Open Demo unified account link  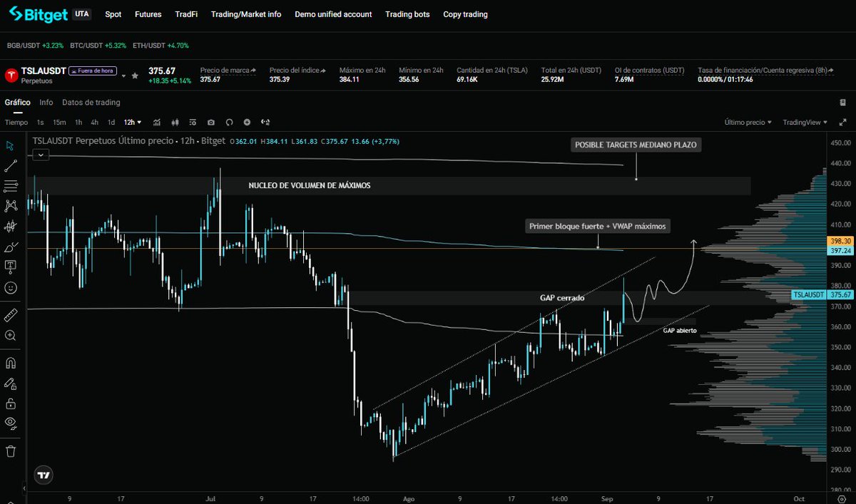[333, 14]
